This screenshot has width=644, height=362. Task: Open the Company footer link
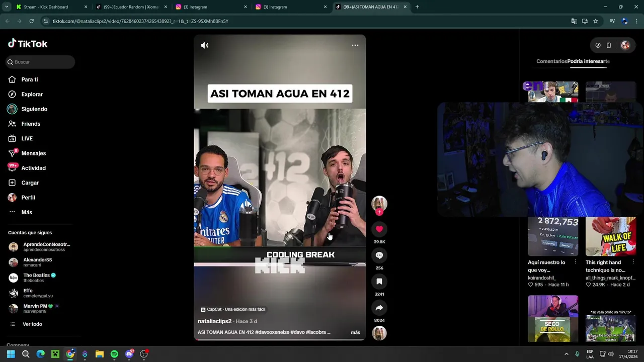pos(18,344)
